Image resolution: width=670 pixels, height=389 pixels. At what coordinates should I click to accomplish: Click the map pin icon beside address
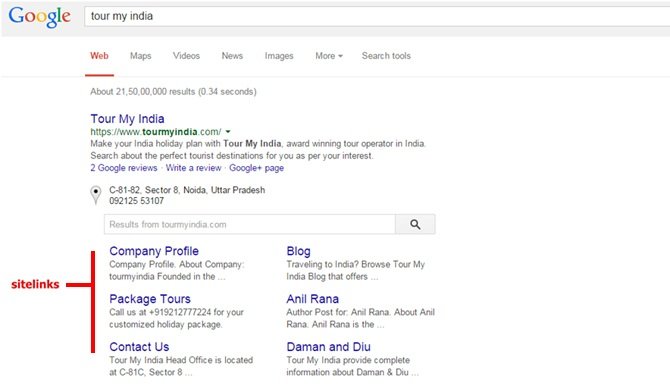[96, 195]
